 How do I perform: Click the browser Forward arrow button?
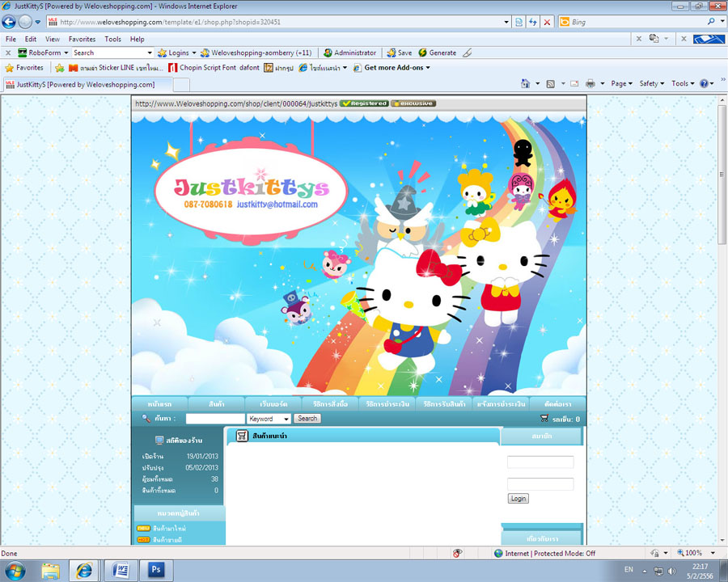click(x=25, y=22)
